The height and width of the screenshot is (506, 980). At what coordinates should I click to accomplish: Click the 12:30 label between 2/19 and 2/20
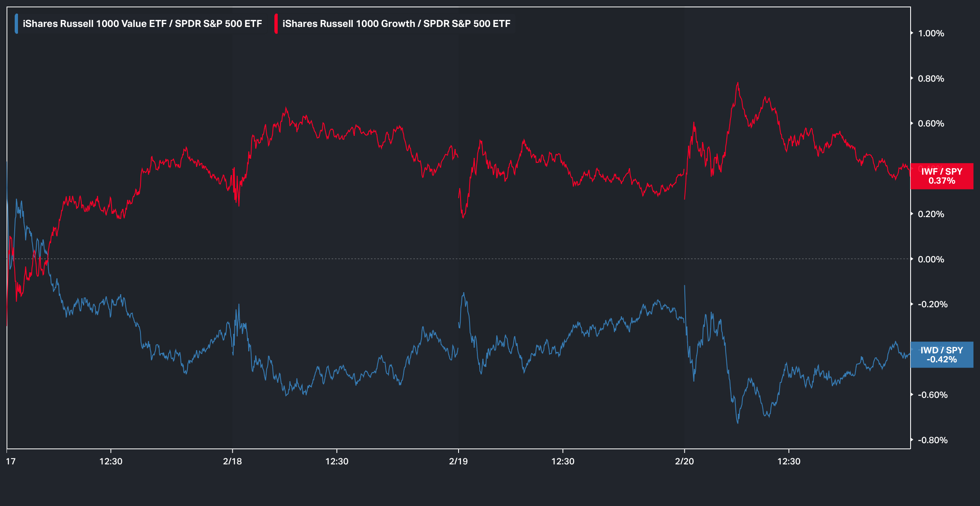[563, 462]
